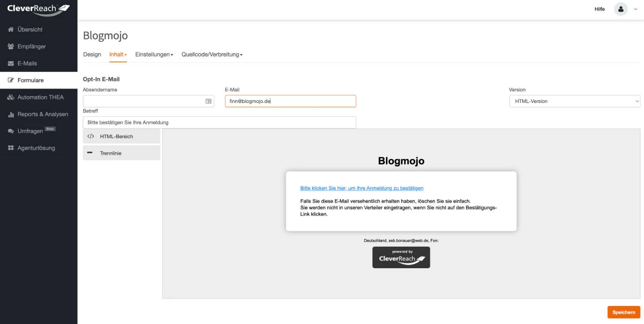Click the CleverReach logo
The image size is (644, 324).
[39, 9]
